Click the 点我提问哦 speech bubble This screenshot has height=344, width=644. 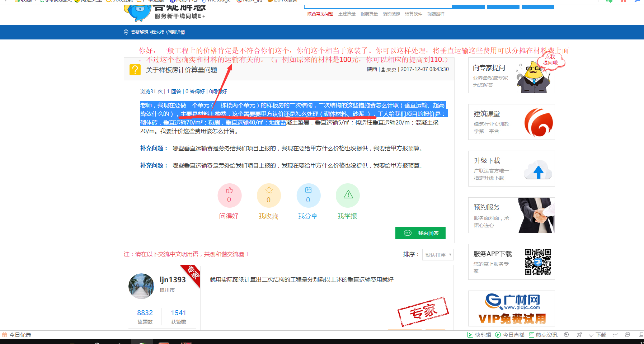coord(551,60)
